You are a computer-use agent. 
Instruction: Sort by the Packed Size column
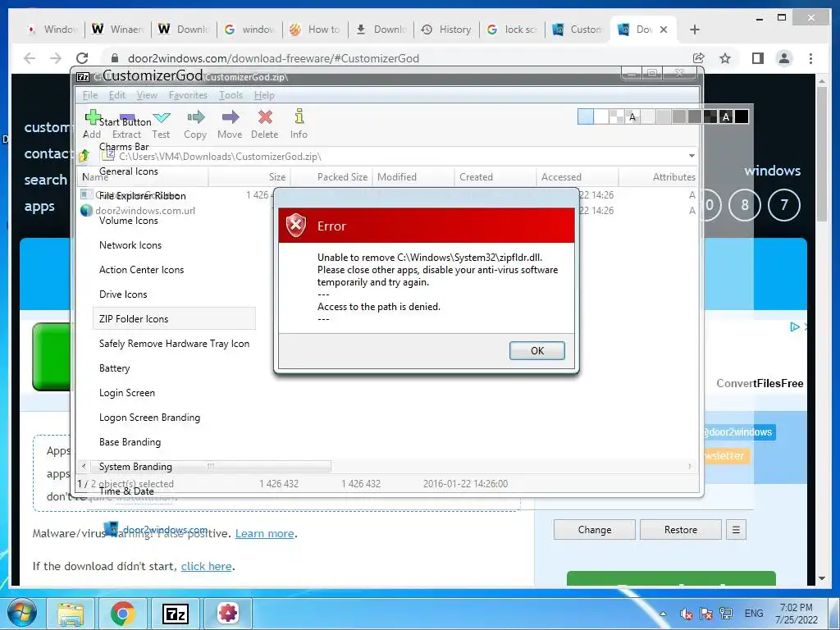331,177
